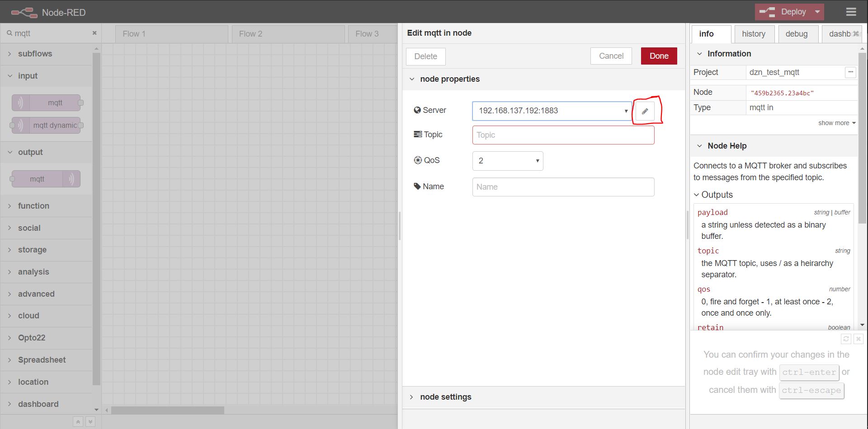Open the Node-RED hamburger main menu

tap(851, 12)
